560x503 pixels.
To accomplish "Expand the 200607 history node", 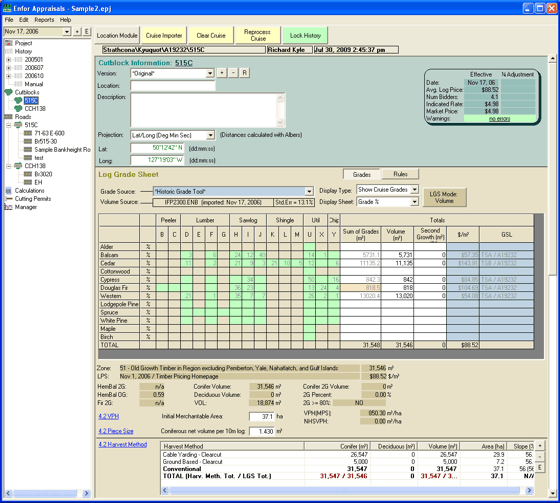I will tap(9, 68).
